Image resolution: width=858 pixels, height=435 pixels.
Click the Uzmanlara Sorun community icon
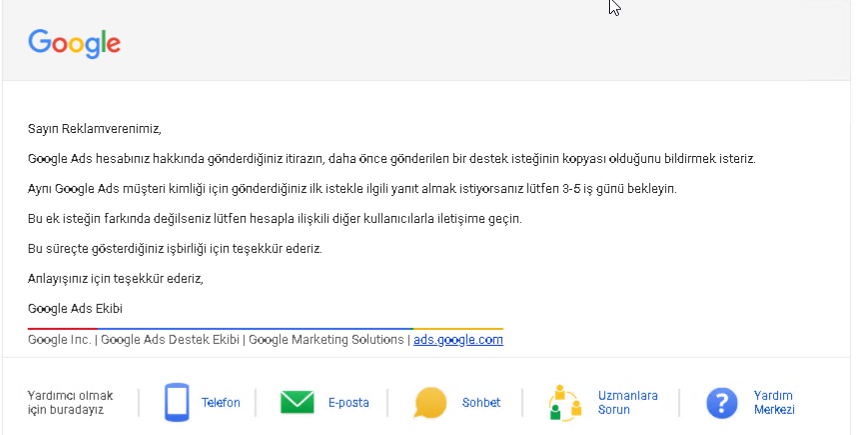[565, 403]
